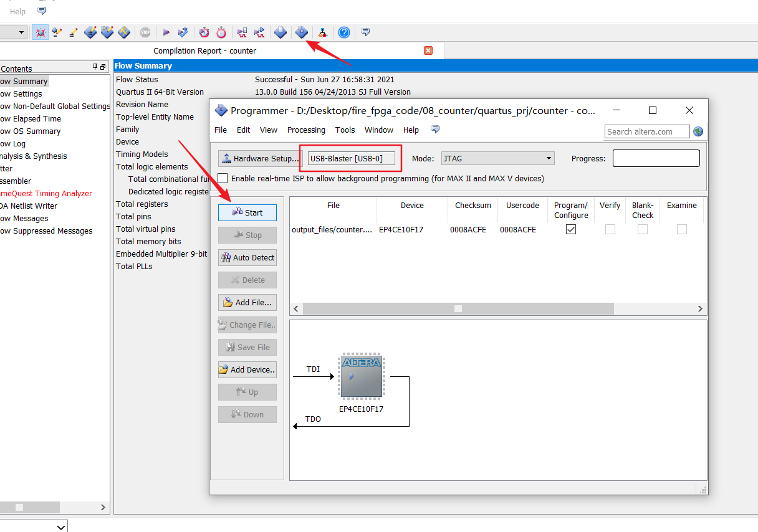Click the gray Stop Processing icon
Viewport: 758px width, 532px height.
tap(145, 32)
